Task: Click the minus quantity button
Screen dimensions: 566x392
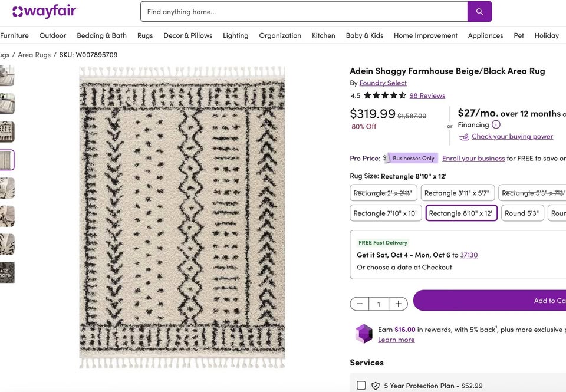Action: pos(360,304)
